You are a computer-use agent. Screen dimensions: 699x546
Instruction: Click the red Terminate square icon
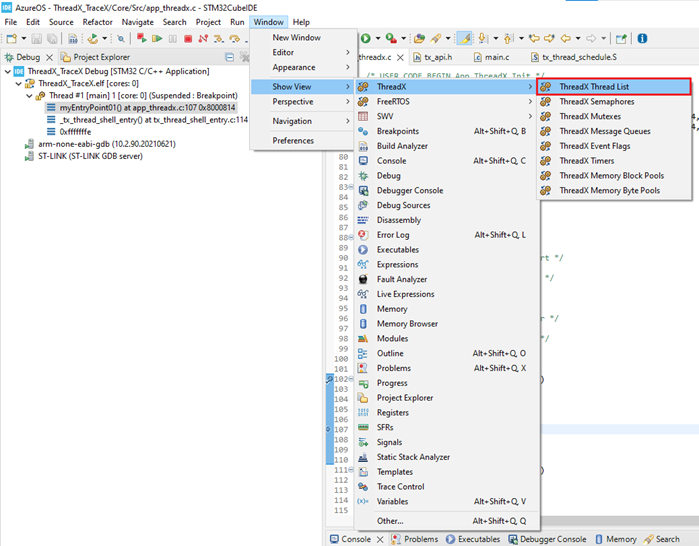(188, 39)
